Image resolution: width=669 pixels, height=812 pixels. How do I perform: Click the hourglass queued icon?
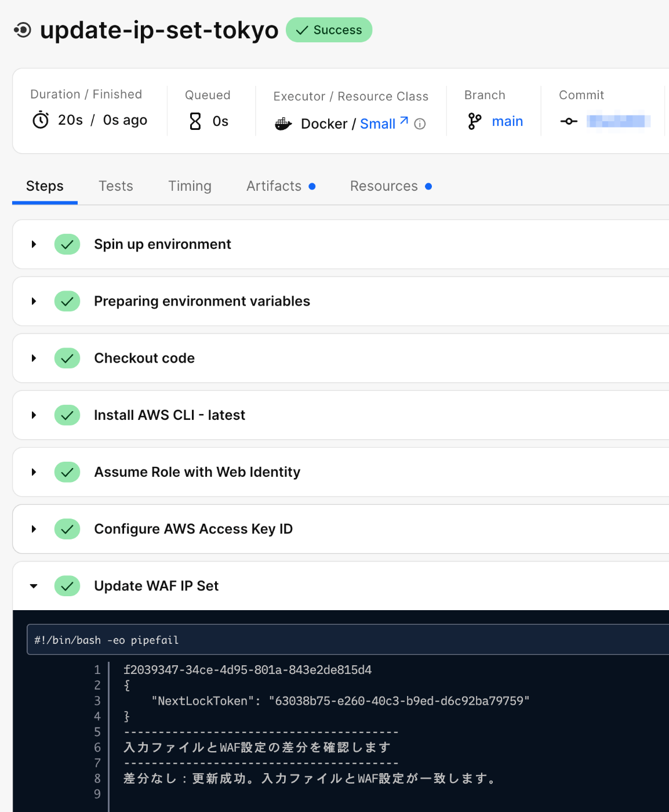[x=195, y=121]
